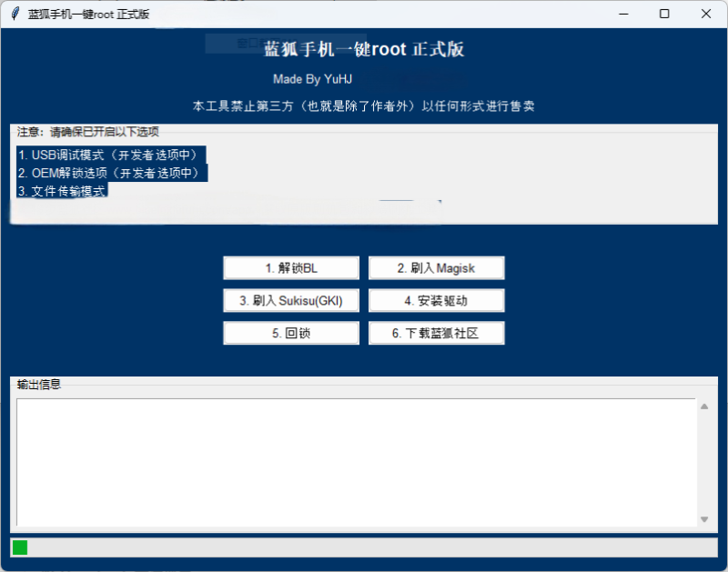
Task: Click the 本工具禁止第三方 disclaimer text
Action: [364, 106]
